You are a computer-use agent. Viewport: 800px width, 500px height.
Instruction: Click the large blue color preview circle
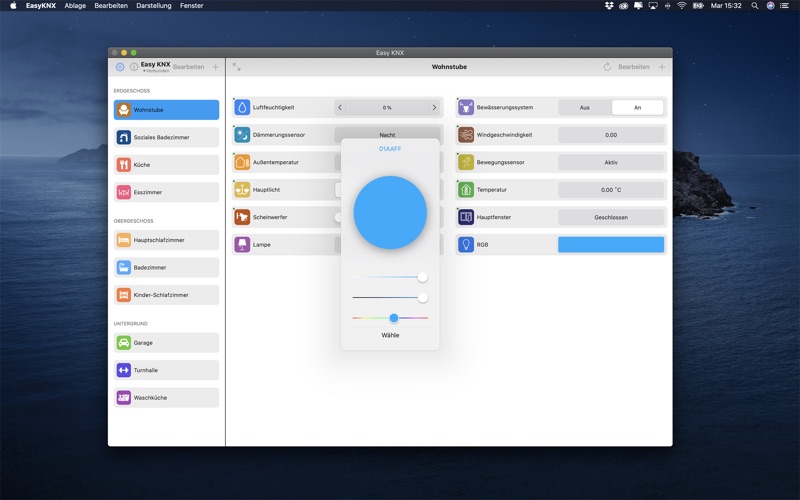click(x=390, y=213)
